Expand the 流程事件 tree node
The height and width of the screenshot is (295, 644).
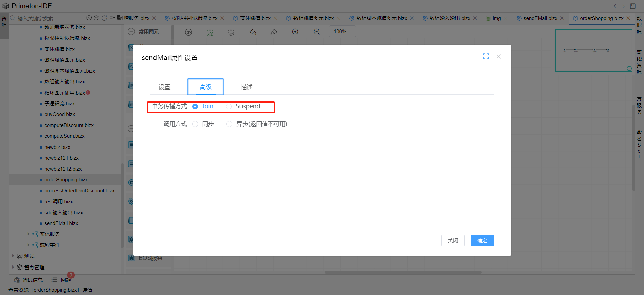pos(28,245)
